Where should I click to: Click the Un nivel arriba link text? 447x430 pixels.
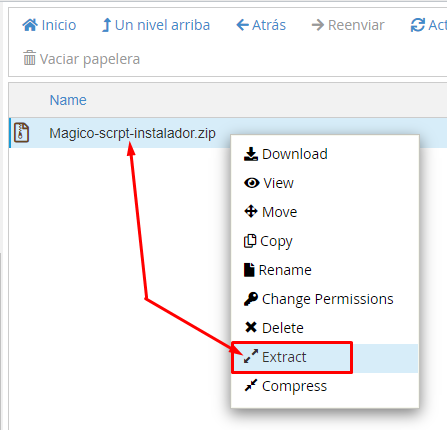(x=162, y=25)
